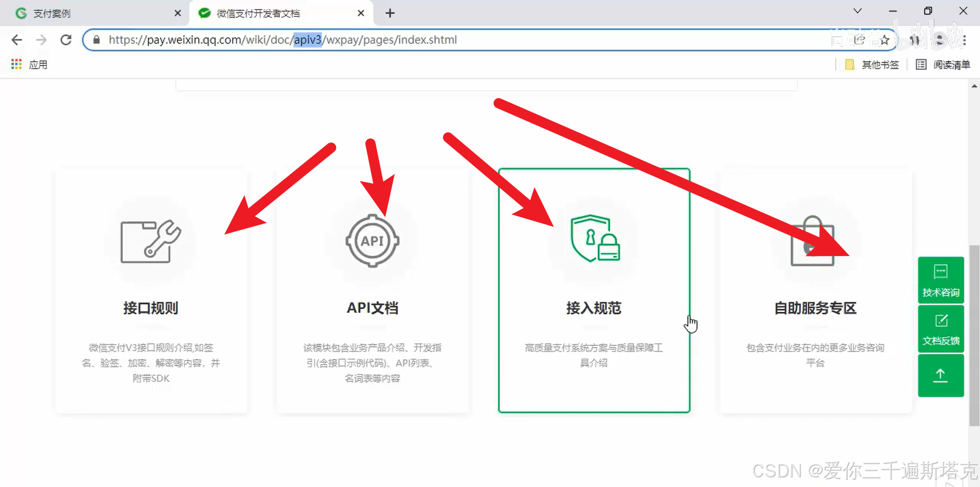This screenshot has width=980, height=487.
Task: Click the 自助服务专区 bag icon
Action: point(812,241)
